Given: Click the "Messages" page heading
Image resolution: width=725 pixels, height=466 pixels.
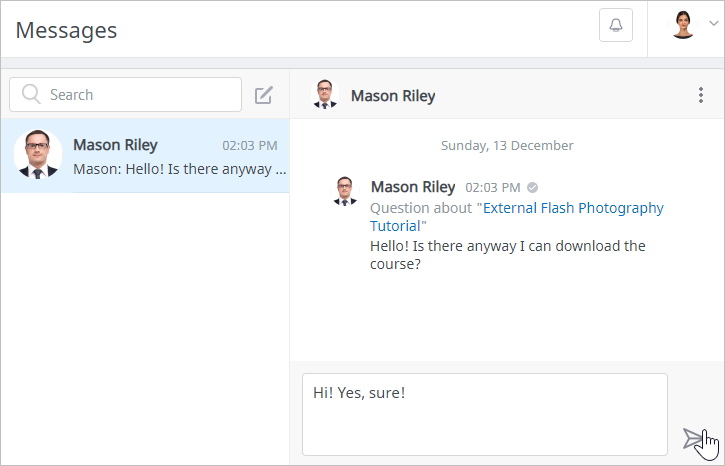Looking at the screenshot, I should (66, 30).
